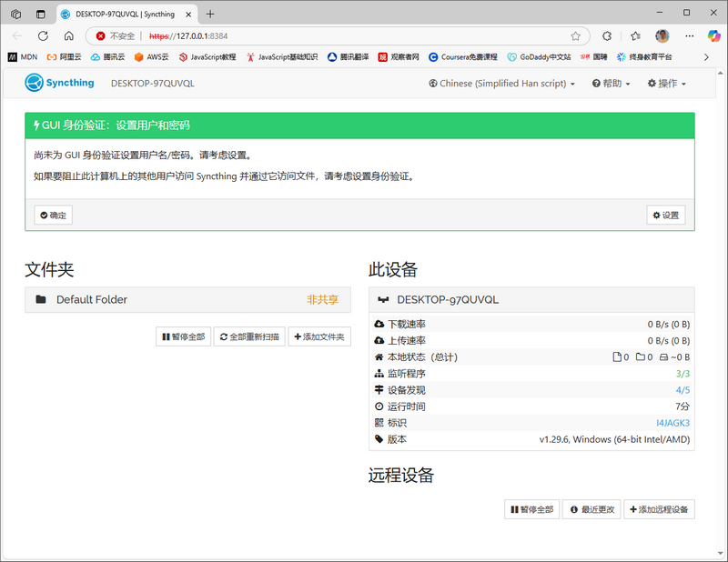The width and height of the screenshot is (728, 562).
Task: Open the browser favorites list icon
Action: tap(635, 36)
